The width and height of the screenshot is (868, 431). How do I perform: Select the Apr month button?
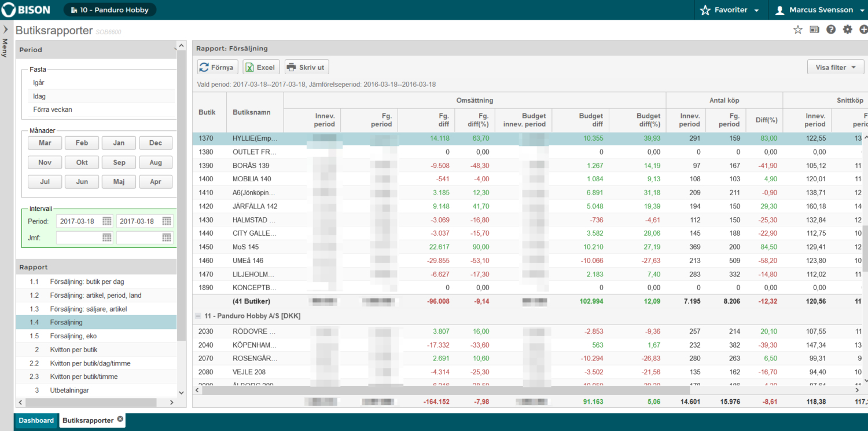coord(156,181)
